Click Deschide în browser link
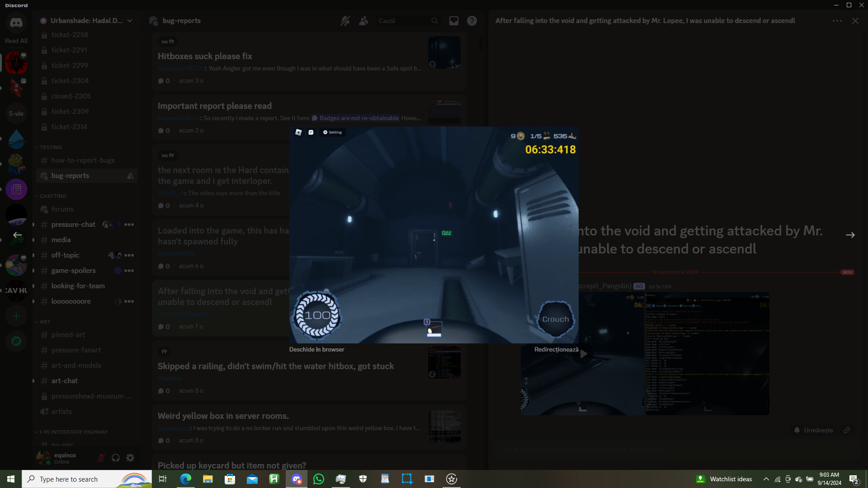The image size is (868, 488). coord(316,349)
